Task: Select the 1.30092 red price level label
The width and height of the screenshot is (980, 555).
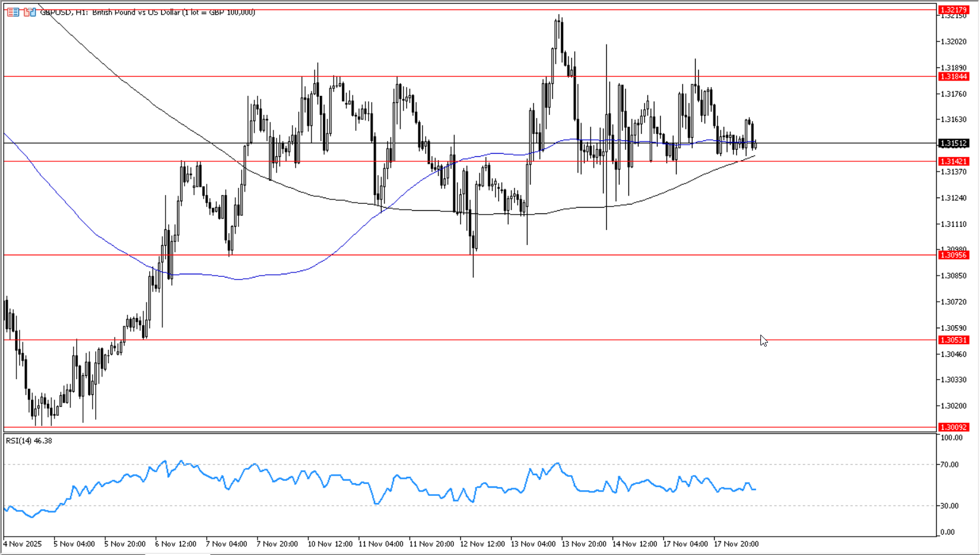Action: pos(953,427)
